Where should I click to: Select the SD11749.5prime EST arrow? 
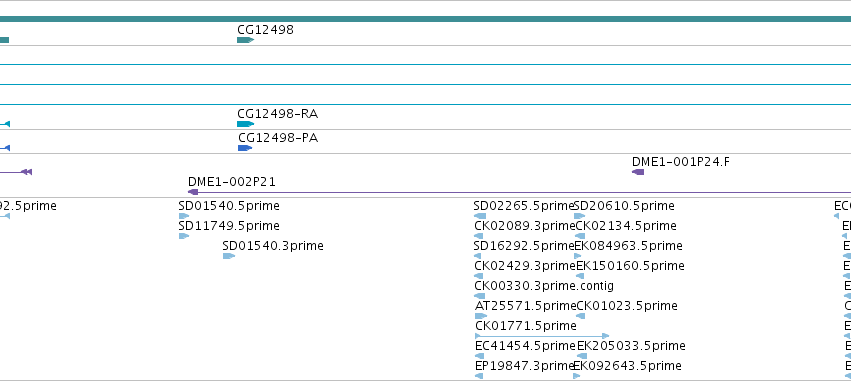184,236
